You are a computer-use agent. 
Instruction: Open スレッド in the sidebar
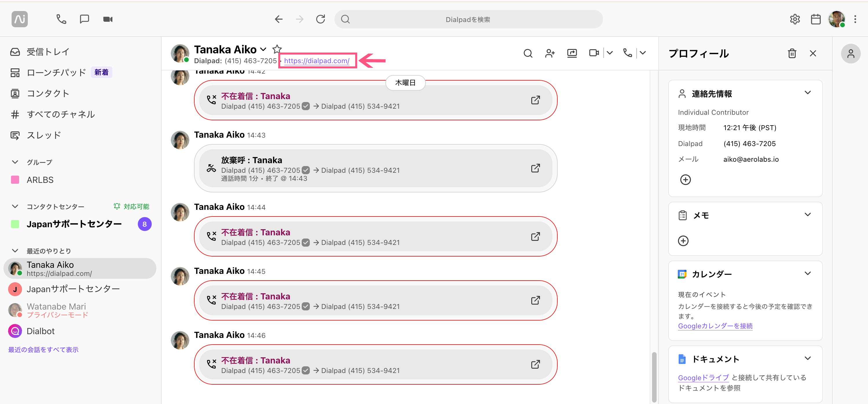coord(81,135)
